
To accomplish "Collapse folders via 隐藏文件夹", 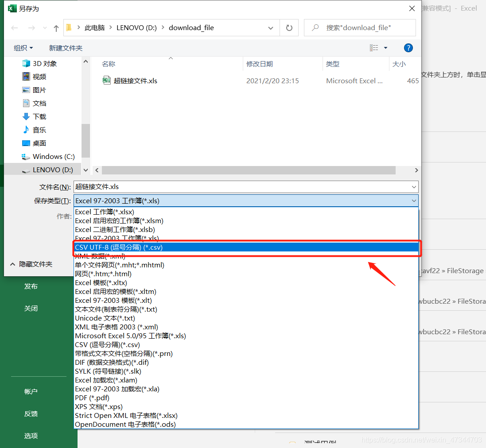I will (x=31, y=264).
